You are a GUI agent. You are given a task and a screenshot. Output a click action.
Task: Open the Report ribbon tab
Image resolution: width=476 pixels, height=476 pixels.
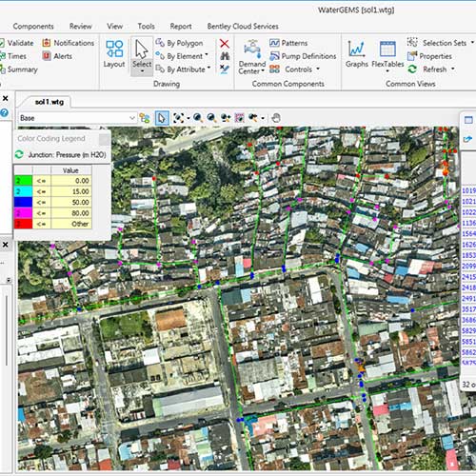click(x=181, y=27)
